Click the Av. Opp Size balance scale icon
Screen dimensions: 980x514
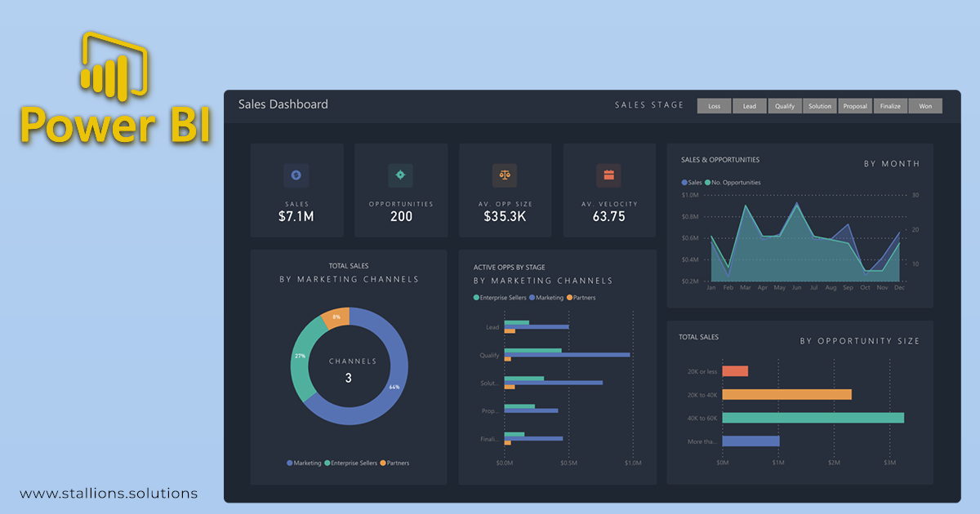[505, 175]
